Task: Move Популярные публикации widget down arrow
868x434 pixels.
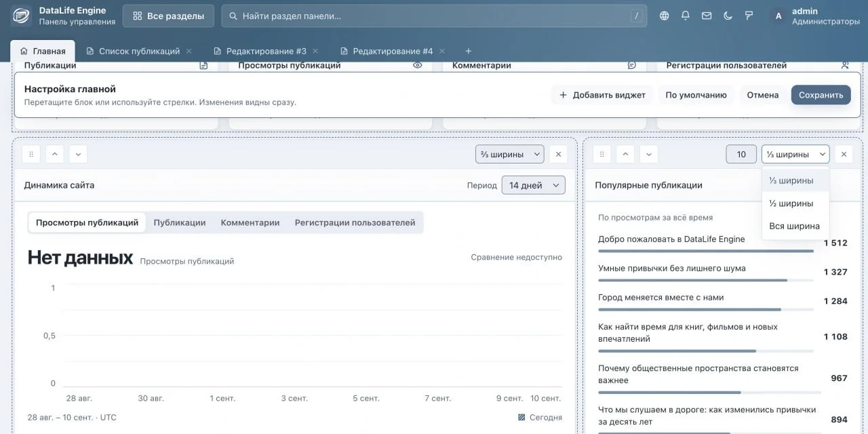Action: 649,155
